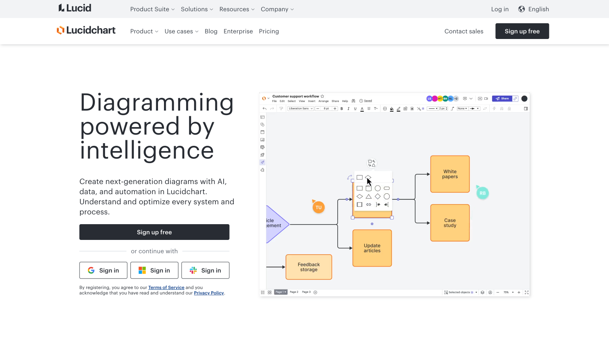Open the Company dropdown menu

[277, 9]
